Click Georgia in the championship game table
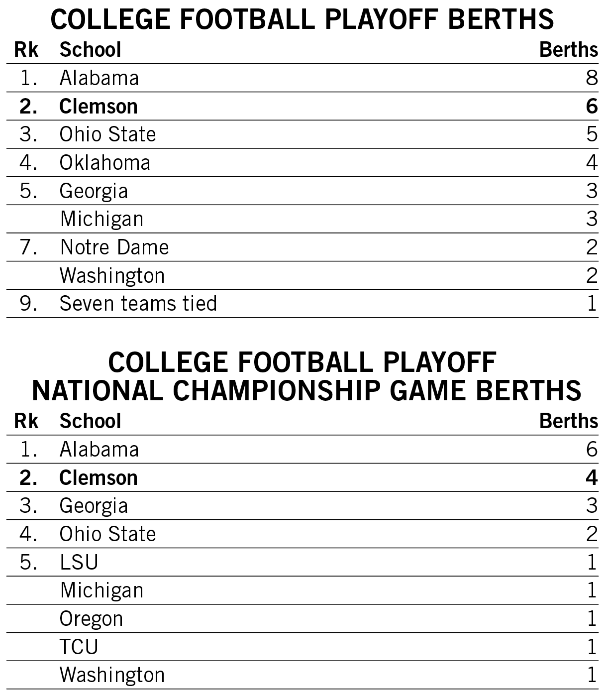 pyautogui.click(x=94, y=506)
